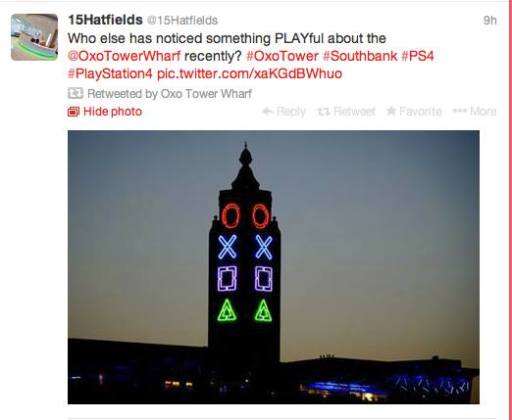
Task: Click the Hide photo picture icon
Action: (73, 112)
